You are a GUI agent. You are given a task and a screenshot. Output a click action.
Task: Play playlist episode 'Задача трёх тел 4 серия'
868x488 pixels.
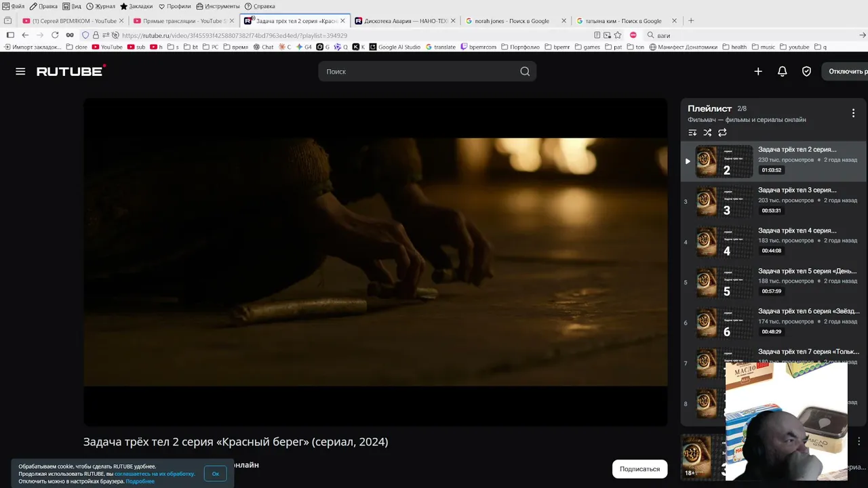(773, 242)
